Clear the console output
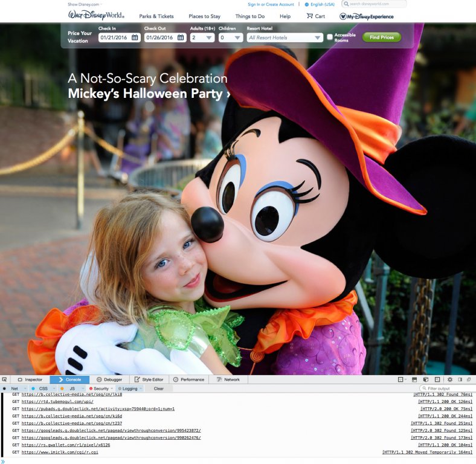 pyautogui.click(x=158, y=388)
